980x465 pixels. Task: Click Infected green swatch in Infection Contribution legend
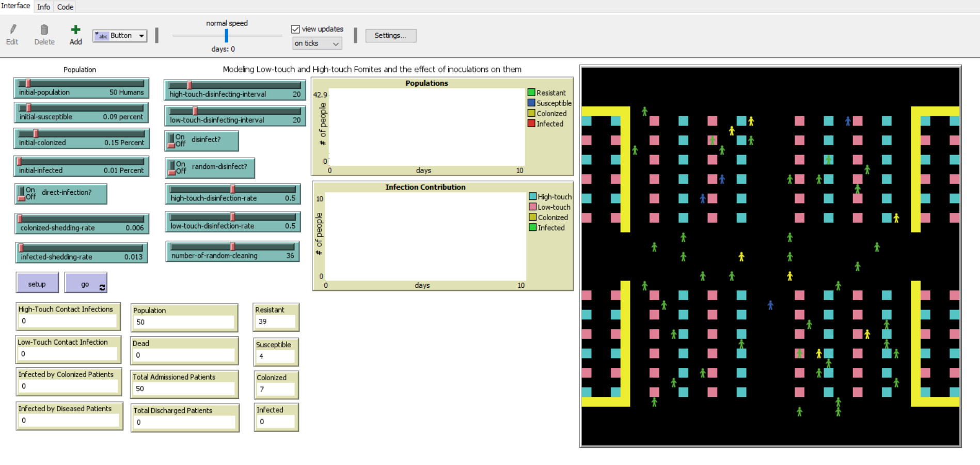click(x=533, y=227)
